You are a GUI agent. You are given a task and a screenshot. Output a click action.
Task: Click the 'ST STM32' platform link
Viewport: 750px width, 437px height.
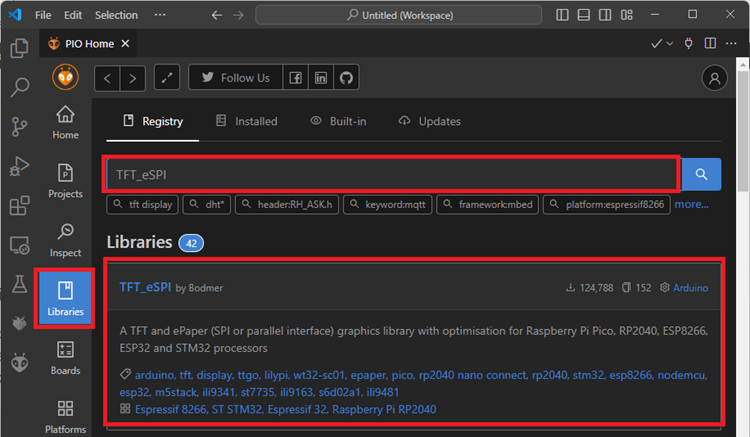pyautogui.click(x=237, y=409)
